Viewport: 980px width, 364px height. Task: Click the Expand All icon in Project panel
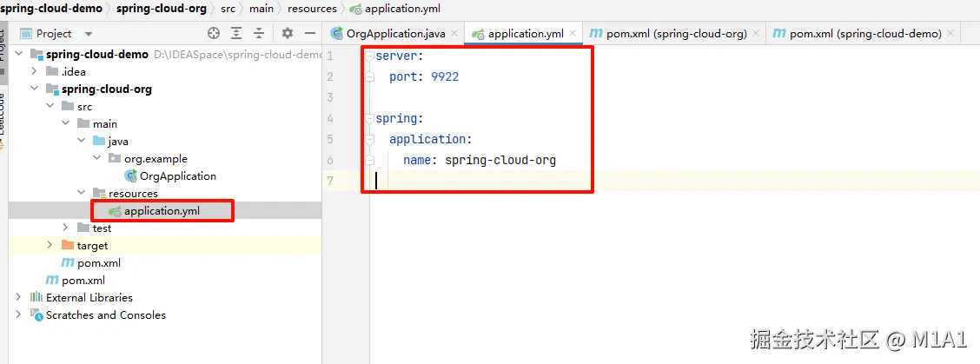pos(236,33)
